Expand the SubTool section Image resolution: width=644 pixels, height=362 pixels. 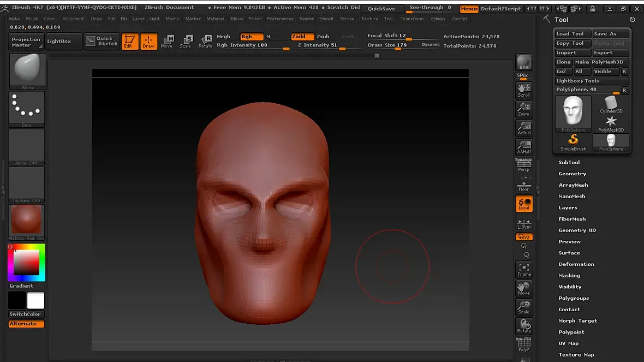[569, 162]
